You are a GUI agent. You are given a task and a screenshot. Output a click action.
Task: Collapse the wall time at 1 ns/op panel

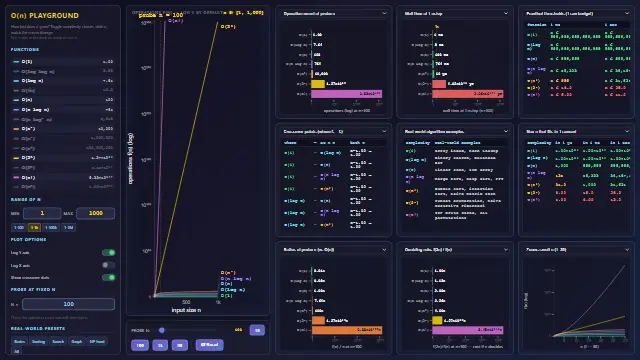coord(506,13)
